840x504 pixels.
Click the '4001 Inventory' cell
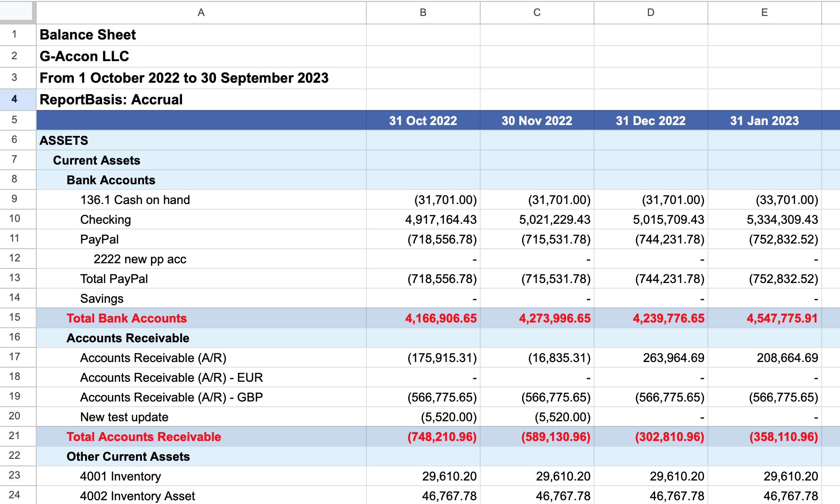pyautogui.click(x=201, y=476)
